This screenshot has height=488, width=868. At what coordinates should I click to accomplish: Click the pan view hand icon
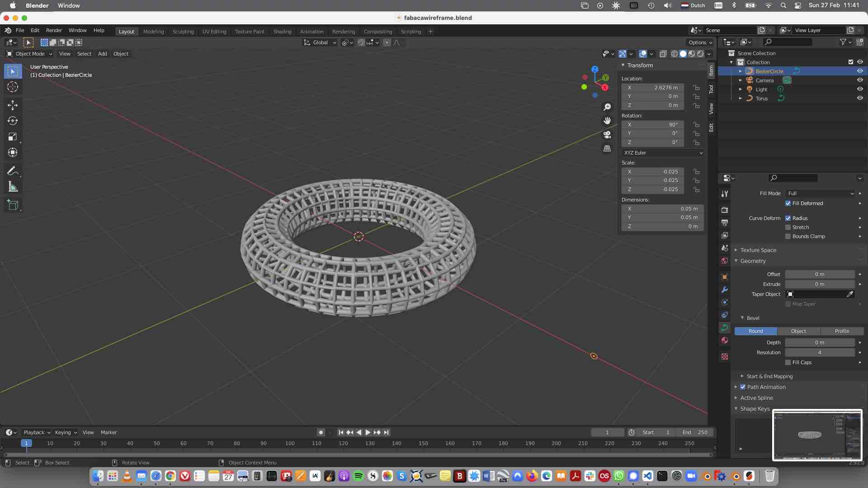click(x=607, y=121)
